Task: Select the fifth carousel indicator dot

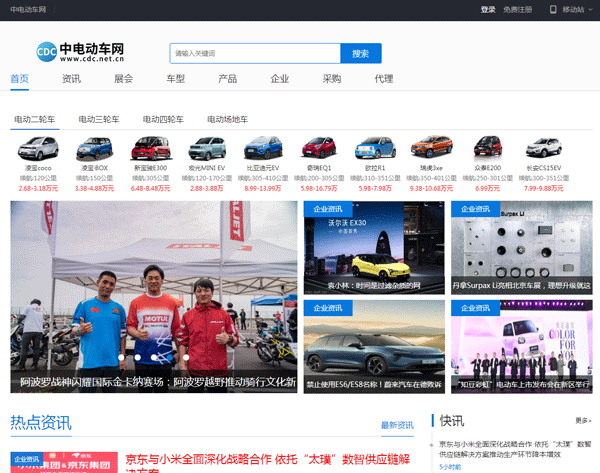Action: [186, 357]
